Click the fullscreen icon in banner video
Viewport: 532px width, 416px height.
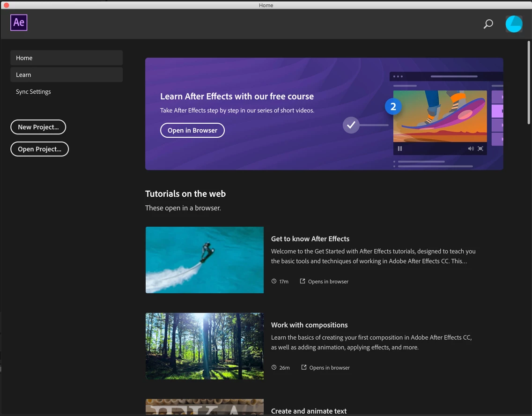[480, 149]
